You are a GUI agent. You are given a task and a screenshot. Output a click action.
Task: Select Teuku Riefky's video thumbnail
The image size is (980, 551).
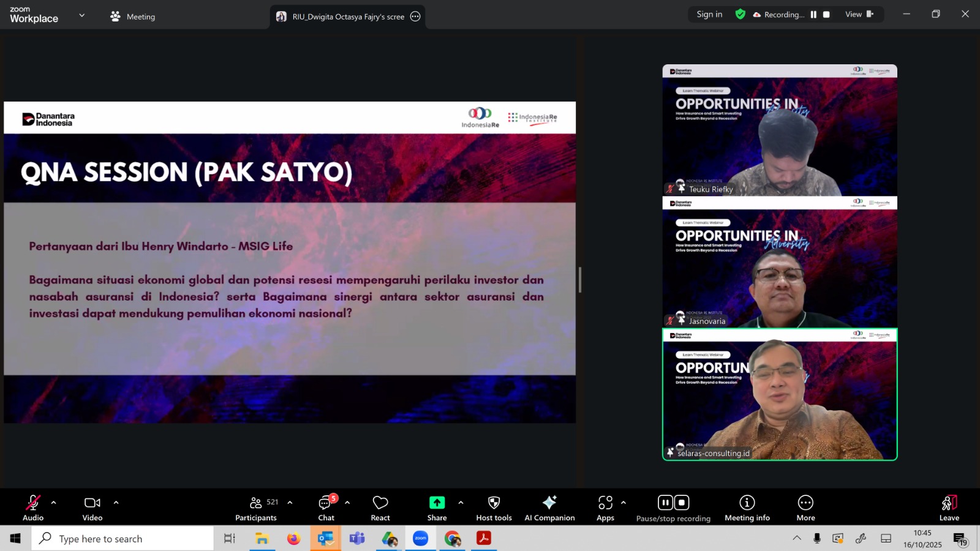pyautogui.click(x=779, y=130)
